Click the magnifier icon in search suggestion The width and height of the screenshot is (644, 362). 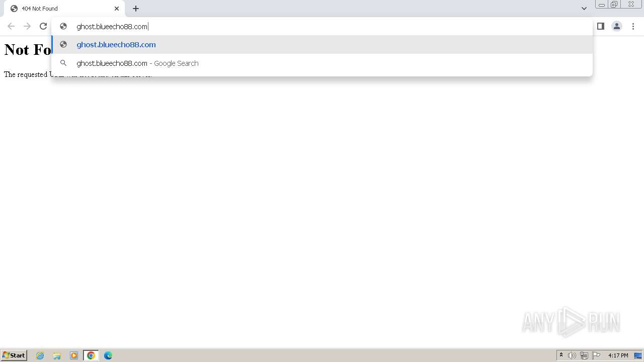tap(63, 63)
